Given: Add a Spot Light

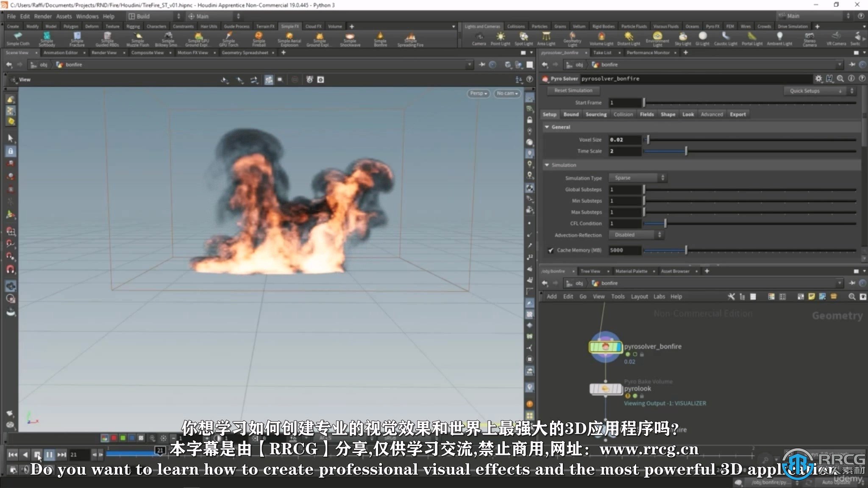Looking at the screenshot, I should click(x=524, y=39).
